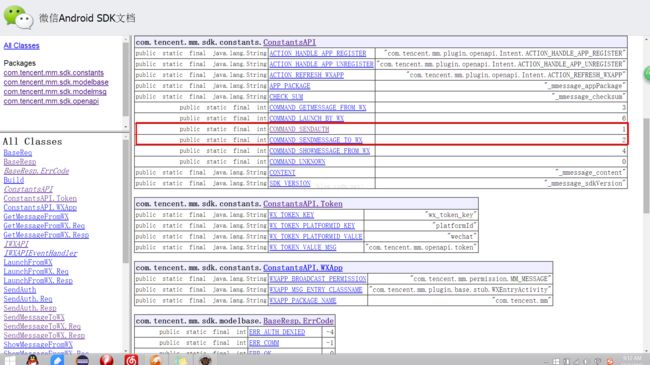Open ACTION_HANDLE_APP_UNREGISTER constant link
650x365 pixels.
click(x=321, y=64)
